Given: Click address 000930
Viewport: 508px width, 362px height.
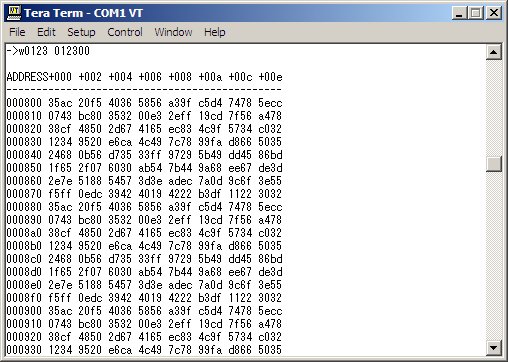Looking at the screenshot, I should point(24,350).
